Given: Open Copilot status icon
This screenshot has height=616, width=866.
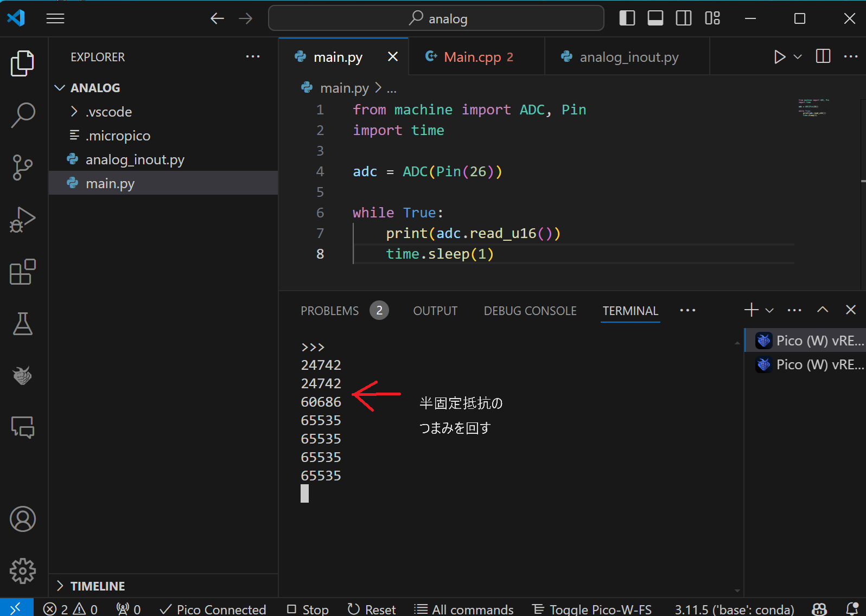Looking at the screenshot, I should tap(819, 609).
